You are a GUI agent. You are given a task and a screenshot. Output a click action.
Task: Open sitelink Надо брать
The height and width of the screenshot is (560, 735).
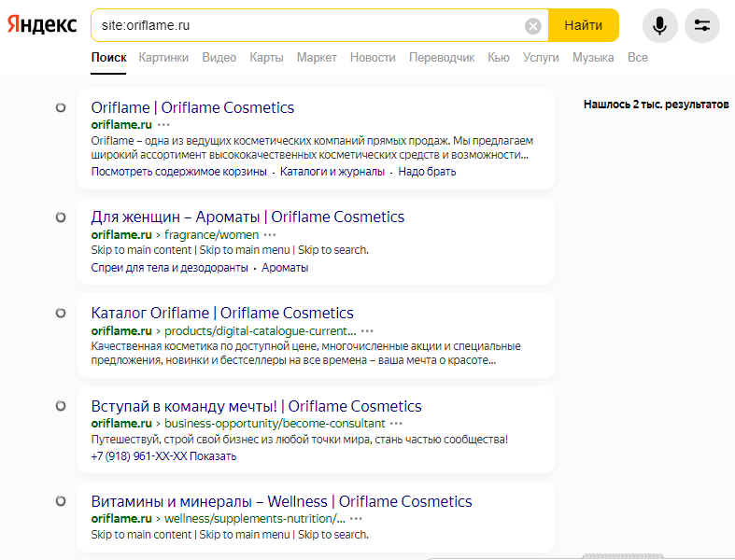427,172
